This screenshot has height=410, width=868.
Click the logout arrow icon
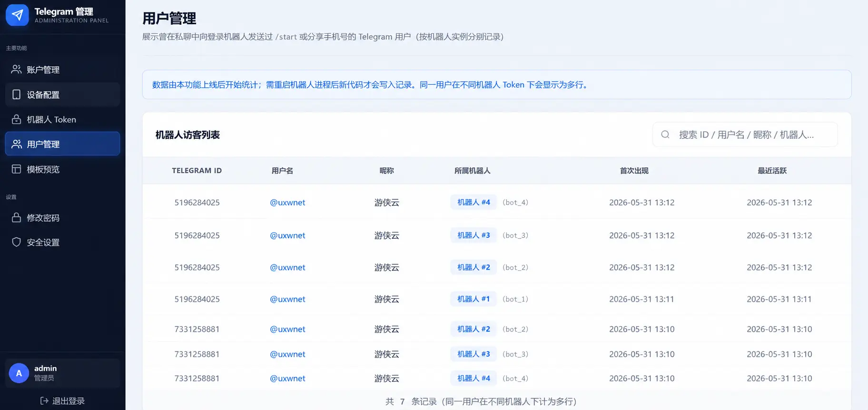(x=44, y=401)
